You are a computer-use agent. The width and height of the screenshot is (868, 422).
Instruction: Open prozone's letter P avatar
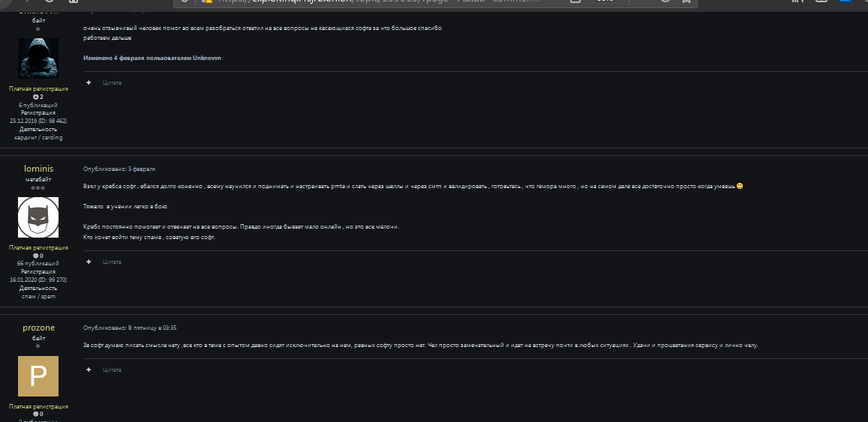[x=38, y=376]
